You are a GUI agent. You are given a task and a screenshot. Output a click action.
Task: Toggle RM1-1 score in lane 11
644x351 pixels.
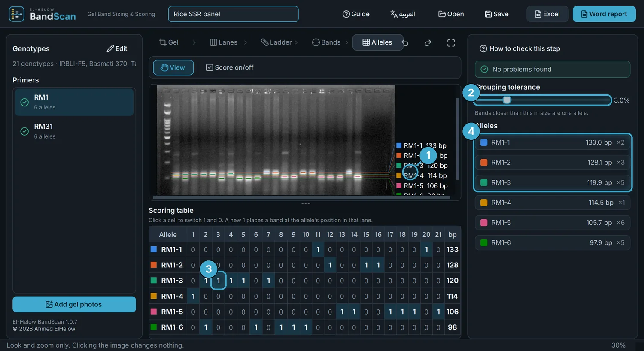pos(318,249)
